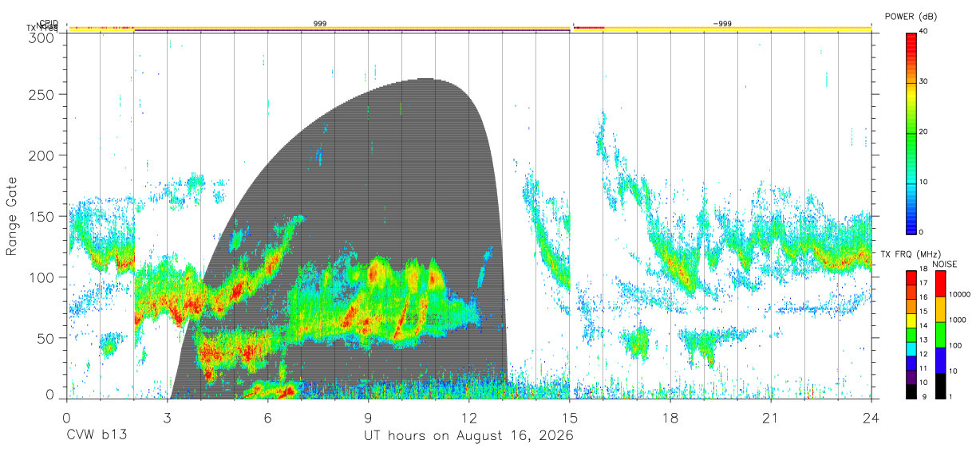The image size is (980, 452).
Task: Click the Range Gate y-axis title
Action: [13, 217]
